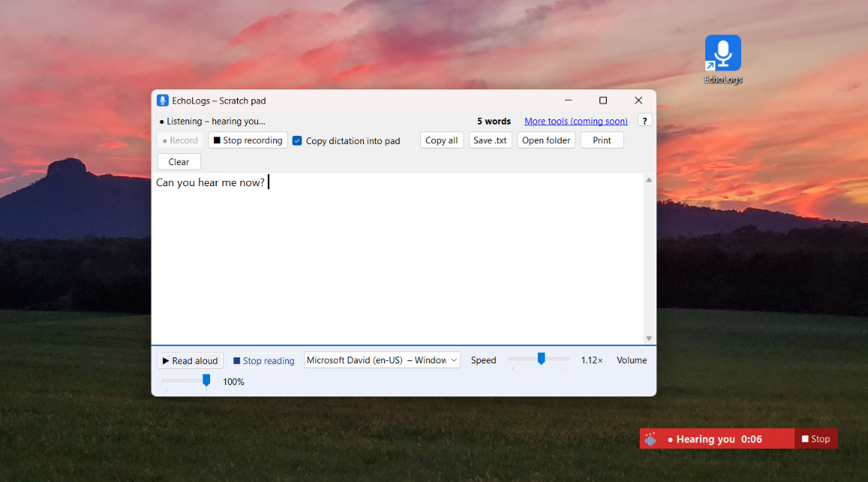Viewport: 868px width, 482px height.
Task: Click the '1.12×' speed value
Action: click(x=592, y=360)
